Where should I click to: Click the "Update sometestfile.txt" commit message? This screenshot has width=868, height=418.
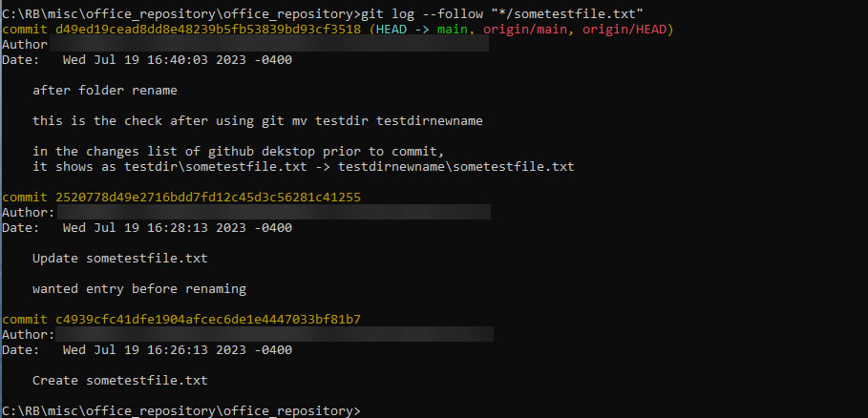(x=119, y=259)
